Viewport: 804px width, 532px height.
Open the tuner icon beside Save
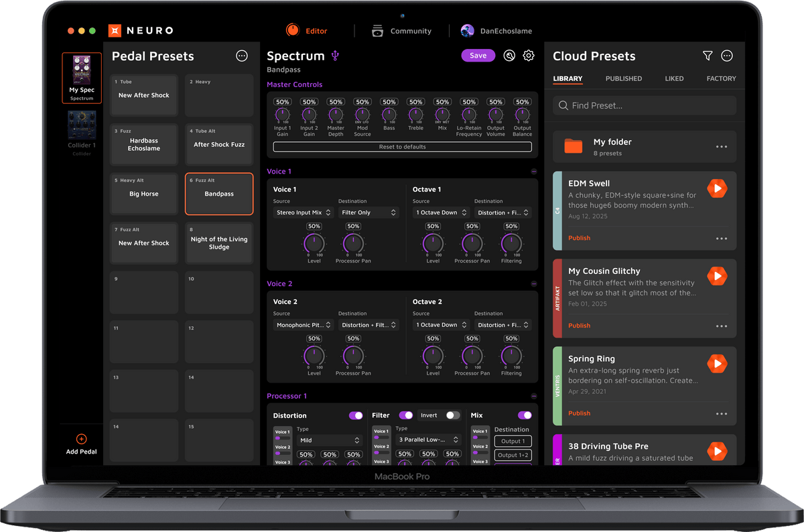click(509, 56)
